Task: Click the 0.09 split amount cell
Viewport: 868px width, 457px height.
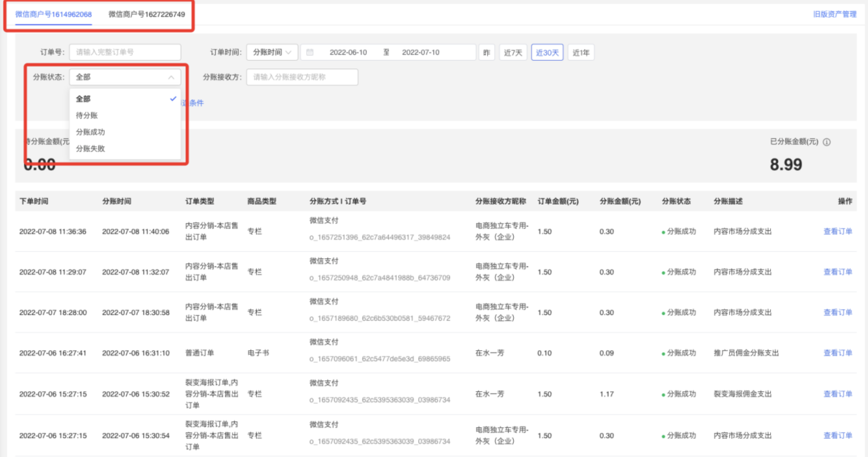Action: [x=606, y=353]
